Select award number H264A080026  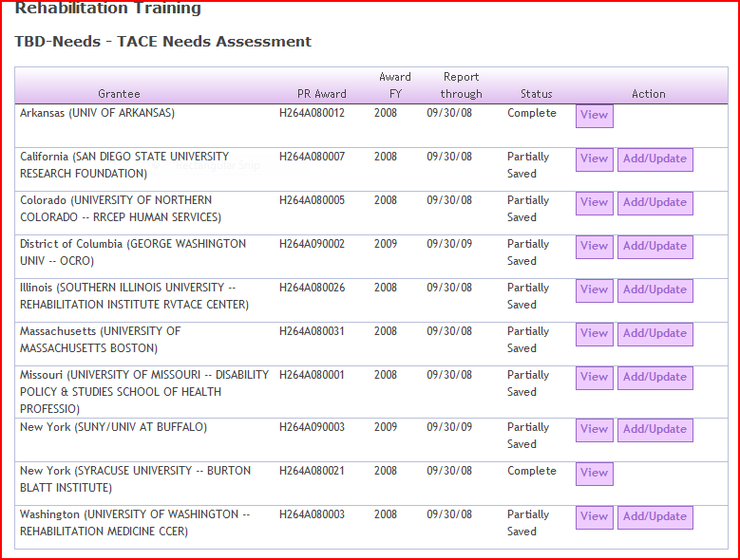[312, 288]
